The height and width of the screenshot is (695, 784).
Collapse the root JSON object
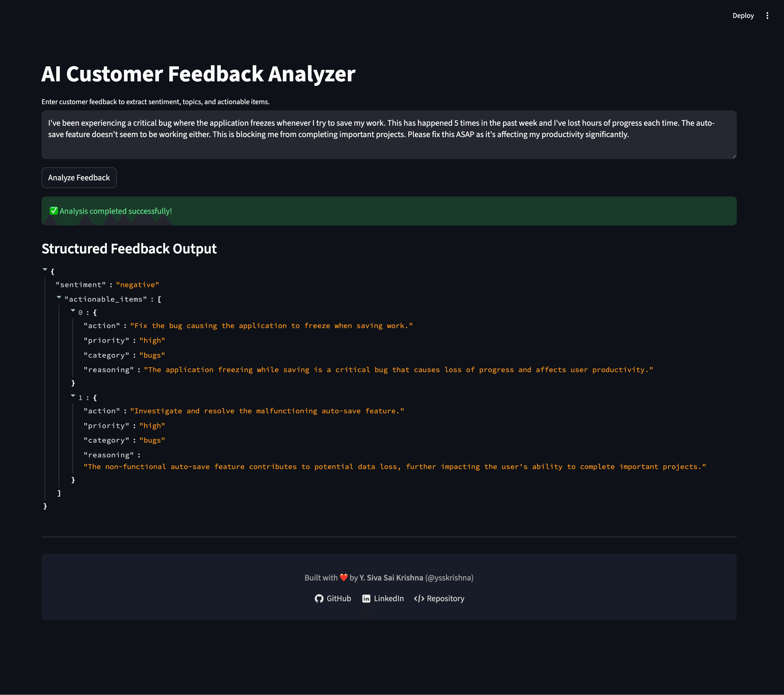pyautogui.click(x=45, y=270)
